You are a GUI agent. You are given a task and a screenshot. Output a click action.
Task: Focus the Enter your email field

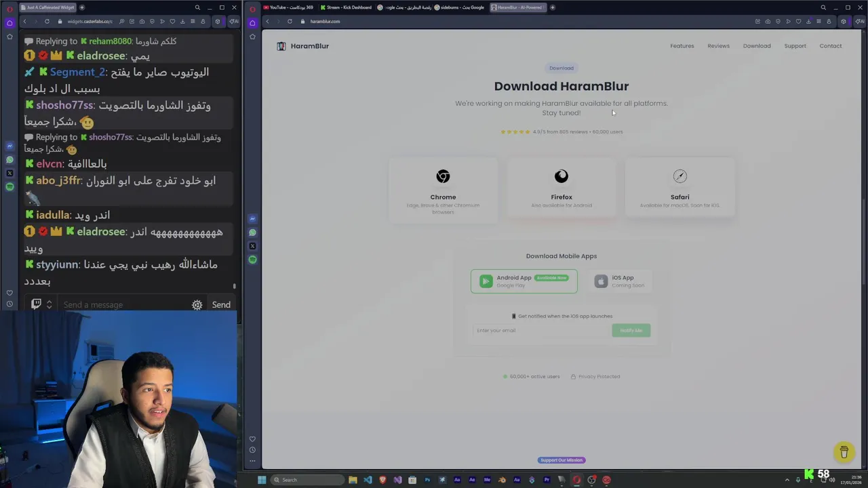coord(540,330)
